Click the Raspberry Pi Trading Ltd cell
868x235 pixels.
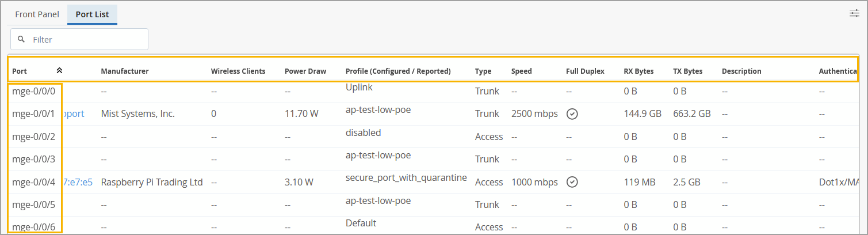point(152,182)
